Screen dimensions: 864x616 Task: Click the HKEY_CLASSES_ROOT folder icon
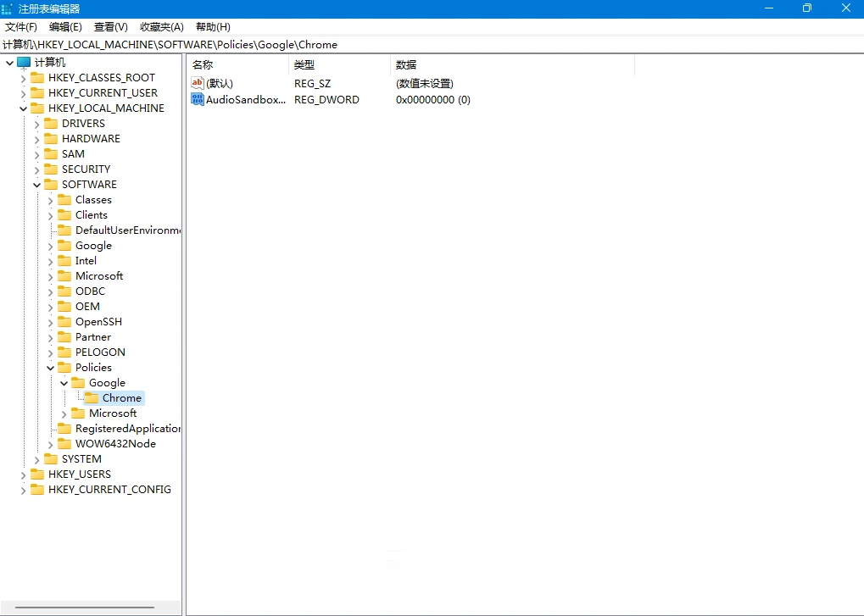pos(37,78)
